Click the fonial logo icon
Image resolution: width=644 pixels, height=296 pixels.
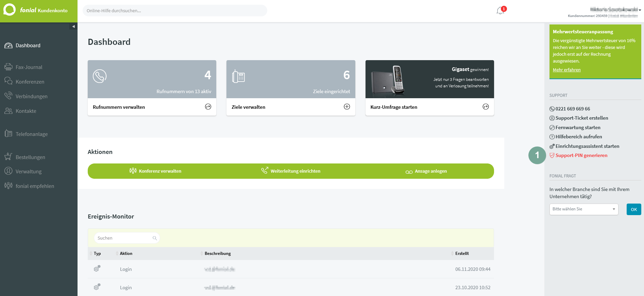10,10
